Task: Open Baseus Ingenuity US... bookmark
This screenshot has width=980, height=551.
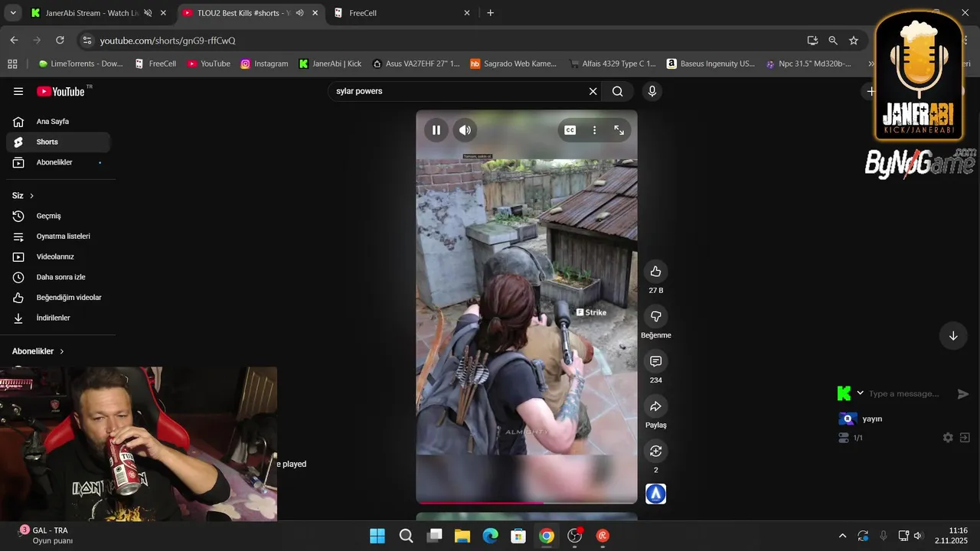Action: click(x=710, y=64)
